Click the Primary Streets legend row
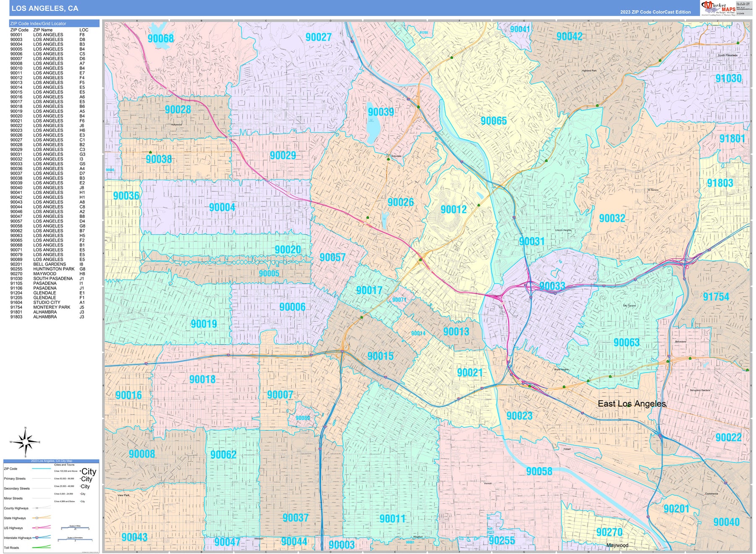756x554 pixels. [x=15, y=479]
